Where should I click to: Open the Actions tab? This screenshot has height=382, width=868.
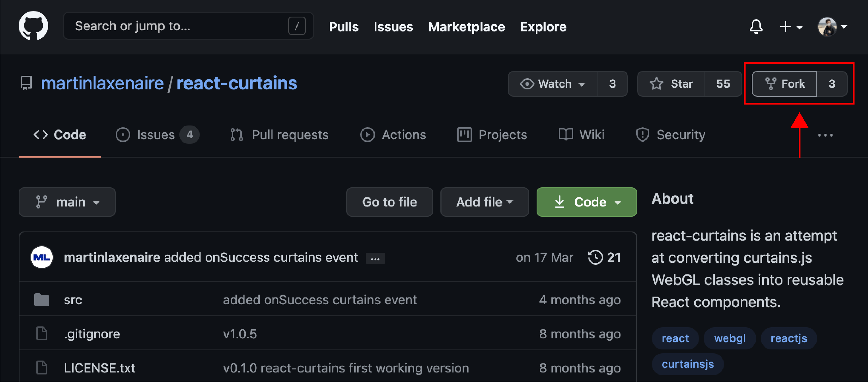tap(393, 135)
